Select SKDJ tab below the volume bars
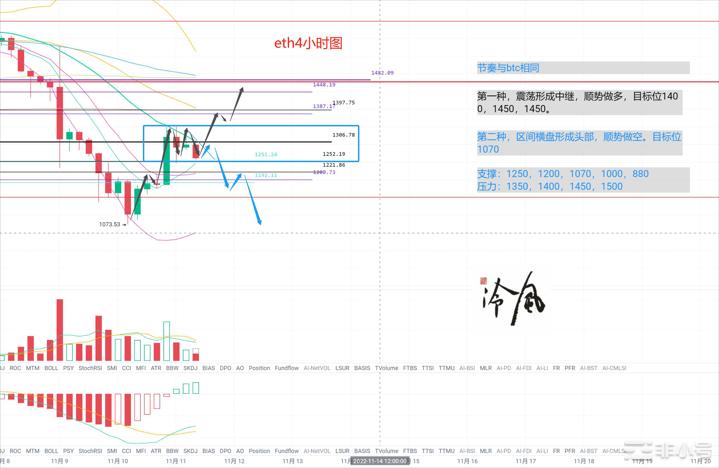The image size is (719, 468). point(190,368)
